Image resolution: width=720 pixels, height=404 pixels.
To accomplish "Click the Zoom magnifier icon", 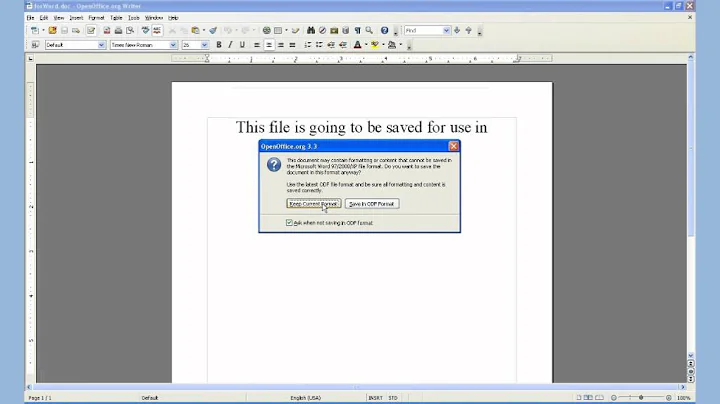I will [x=369, y=30].
